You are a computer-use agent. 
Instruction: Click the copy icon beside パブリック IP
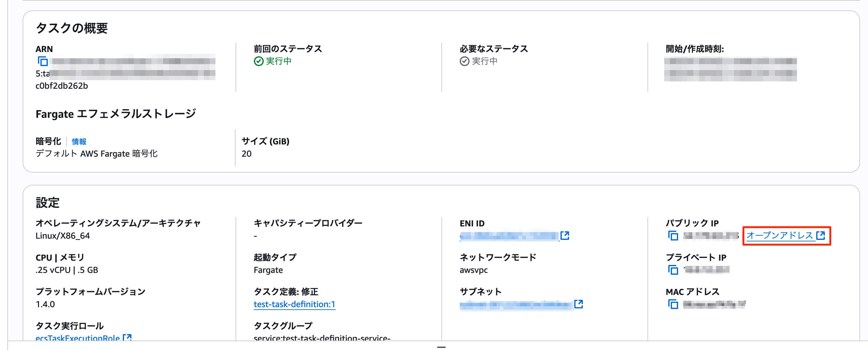(x=673, y=236)
